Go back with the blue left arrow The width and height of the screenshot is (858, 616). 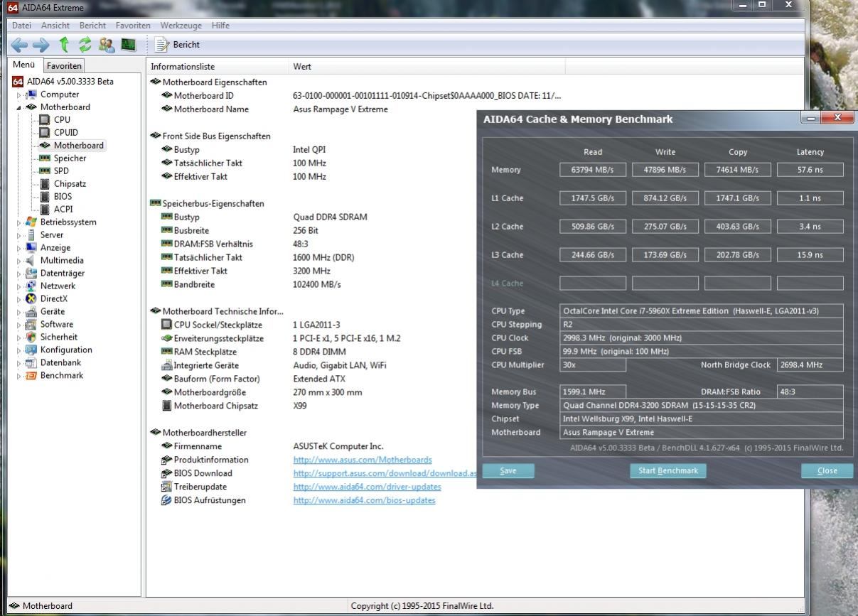pyautogui.click(x=19, y=45)
